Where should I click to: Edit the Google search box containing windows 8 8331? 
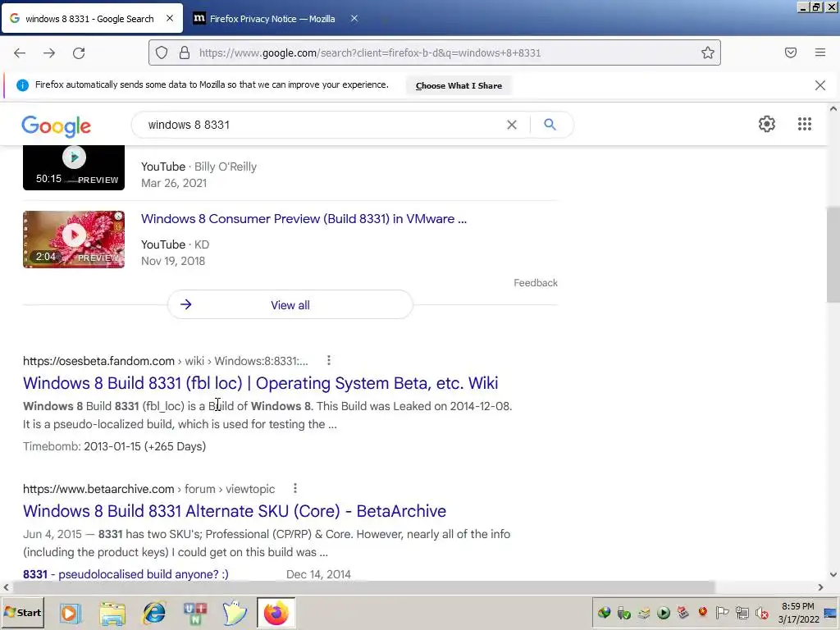(x=322, y=125)
